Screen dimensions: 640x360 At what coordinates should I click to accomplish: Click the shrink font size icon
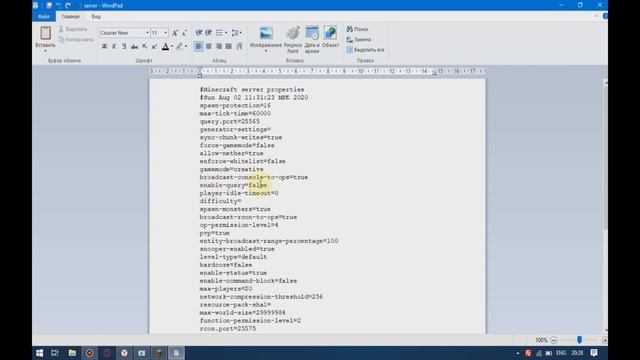coord(184,33)
